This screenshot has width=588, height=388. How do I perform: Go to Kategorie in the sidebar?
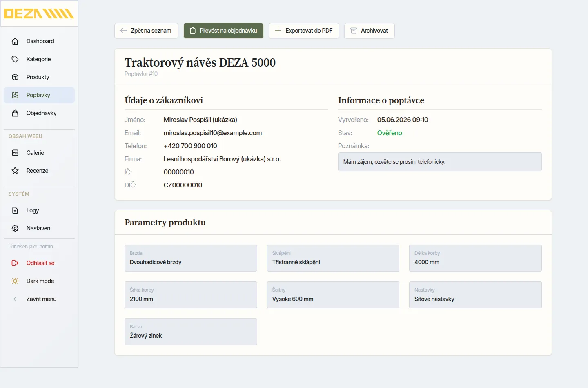coord(39,59)
